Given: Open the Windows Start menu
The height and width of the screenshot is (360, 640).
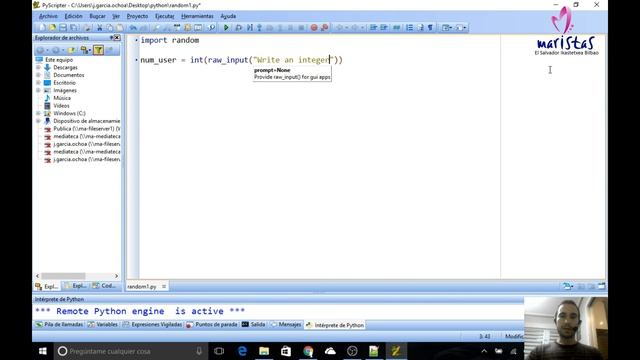Looking at the screenshot, I should click(x=42, y=351).
